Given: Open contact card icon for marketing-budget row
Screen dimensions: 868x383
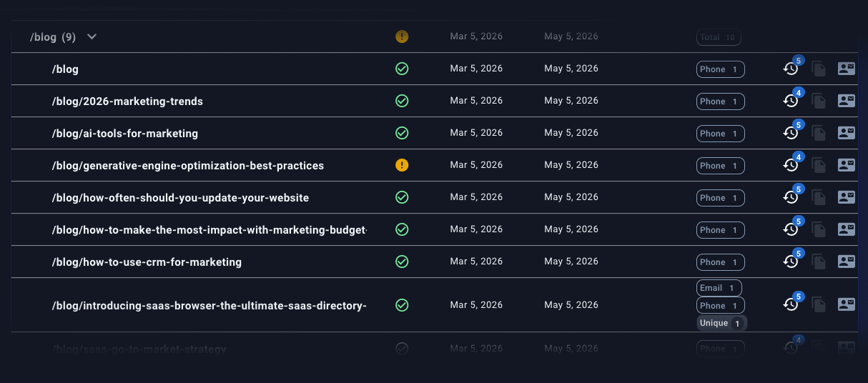Looking at the screenshot, I should (847, 229).
